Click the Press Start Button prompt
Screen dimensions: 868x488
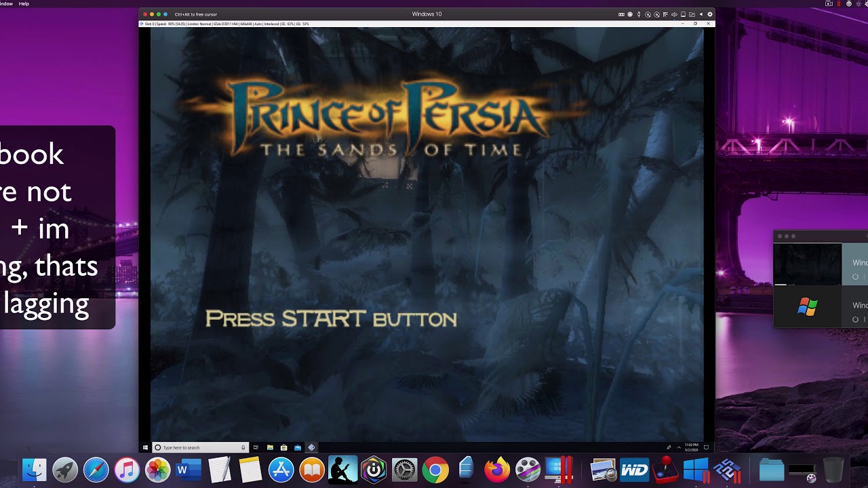(x=331, y=319)
